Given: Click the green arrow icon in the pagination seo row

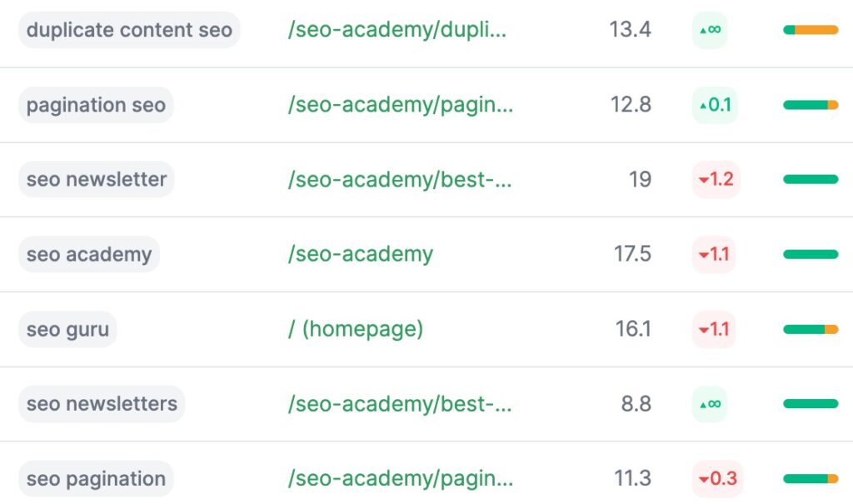Looking at the screenshot, I should tap(714, 105).
